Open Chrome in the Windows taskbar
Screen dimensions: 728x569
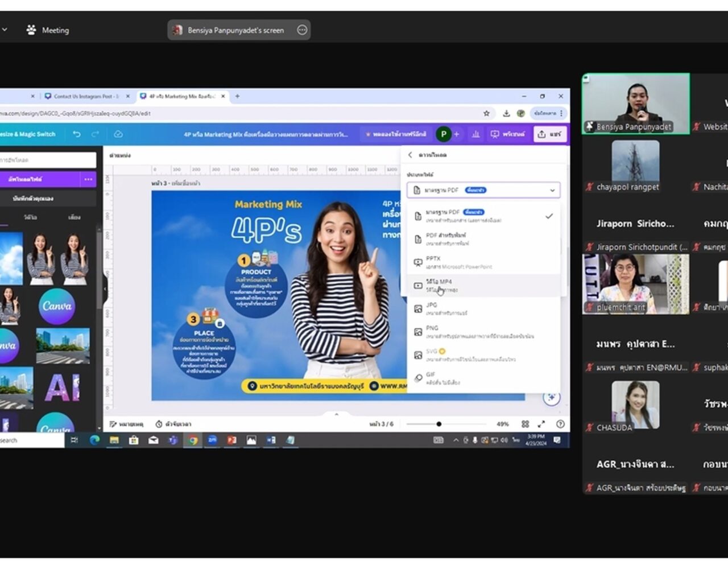click(x=193, y=440)
